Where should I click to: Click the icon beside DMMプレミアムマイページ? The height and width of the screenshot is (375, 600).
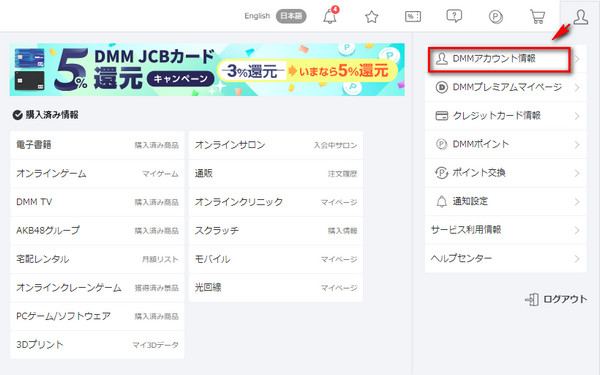pyautogui.click(x=442, y=87)
